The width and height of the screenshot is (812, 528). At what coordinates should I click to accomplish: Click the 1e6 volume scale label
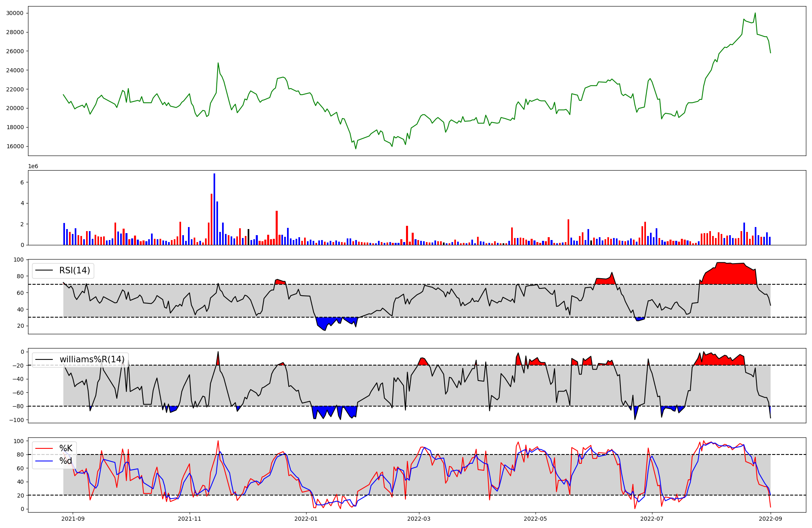click(33, 167)
